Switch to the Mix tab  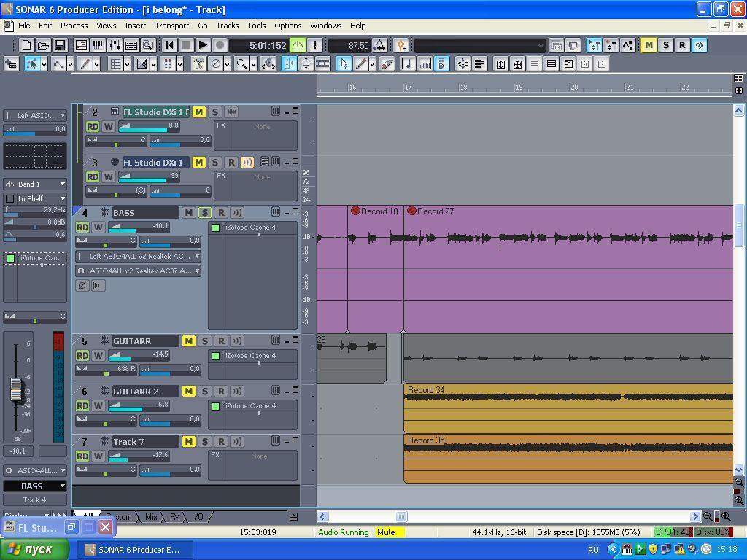(x=151, y=517)
